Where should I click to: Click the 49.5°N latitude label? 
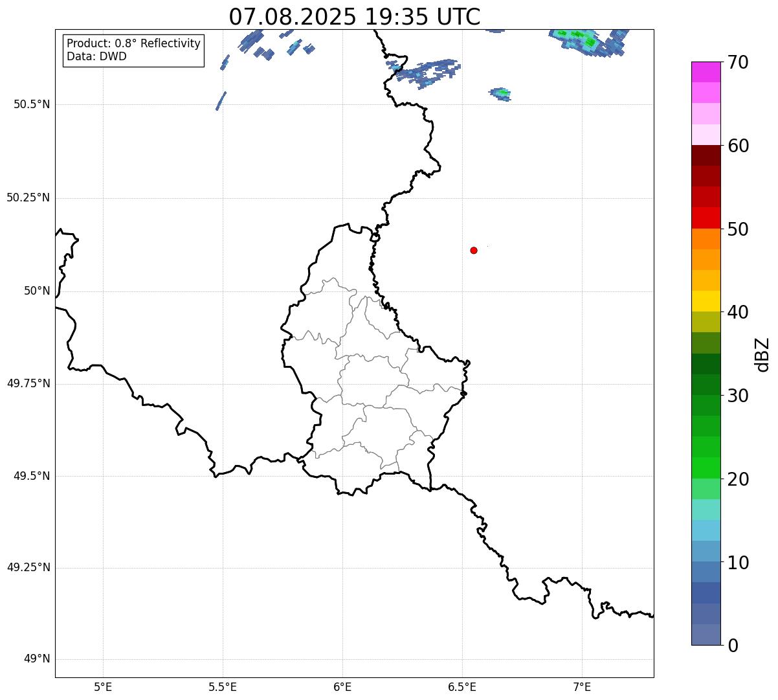[x=32, y=476]
